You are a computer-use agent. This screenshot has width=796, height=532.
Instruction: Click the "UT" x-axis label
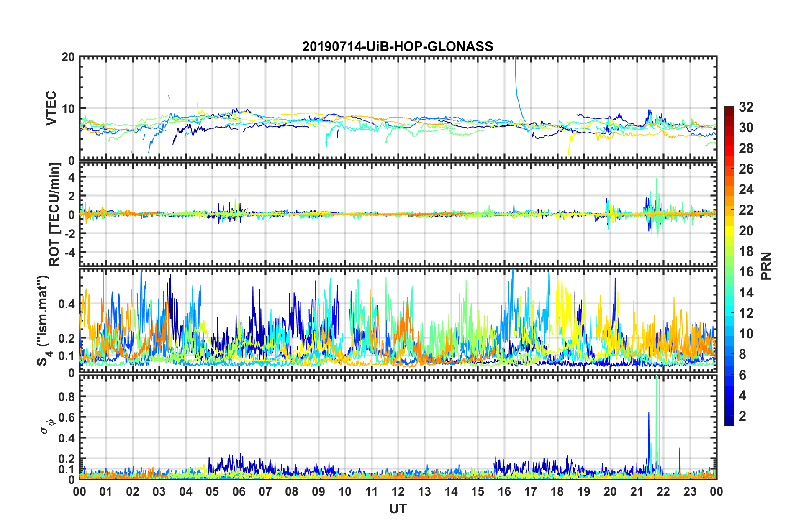coord(398,509)
